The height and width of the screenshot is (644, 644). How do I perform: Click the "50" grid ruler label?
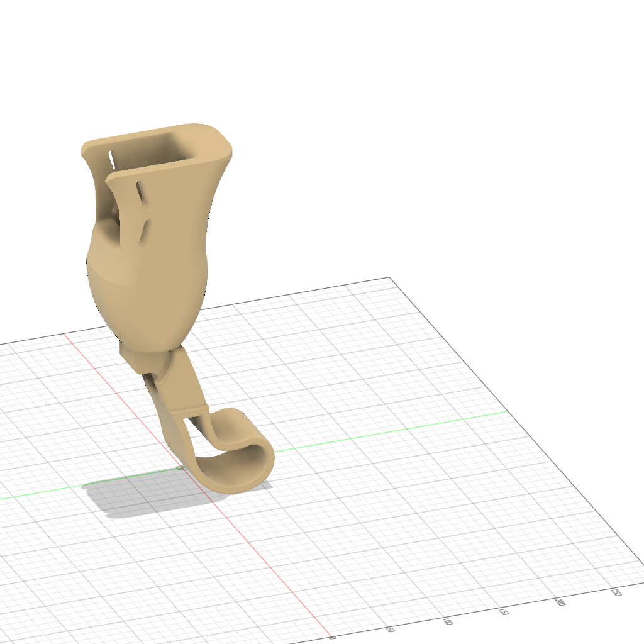[391, 630]
